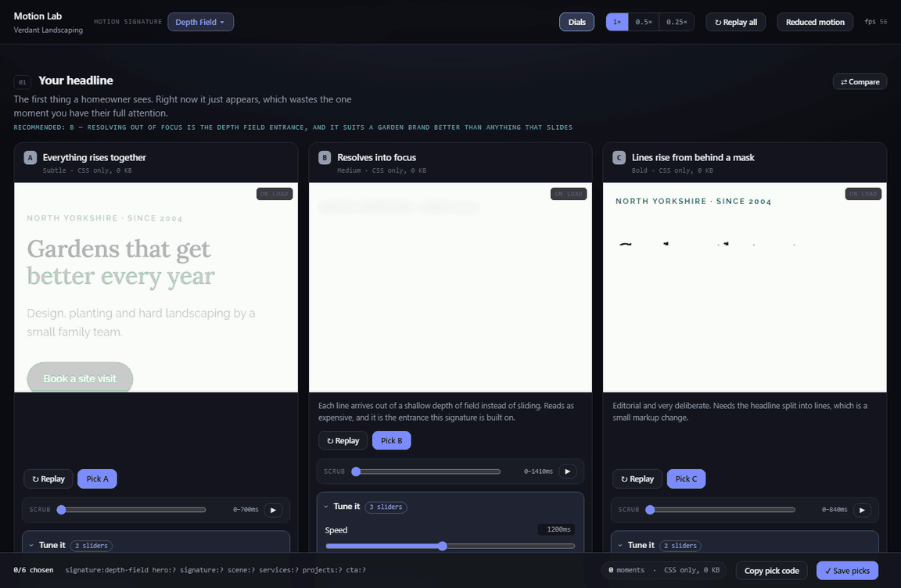Replay option A animation
The width and height of the screenshot is (901, 588).
[x=48, y=479]
